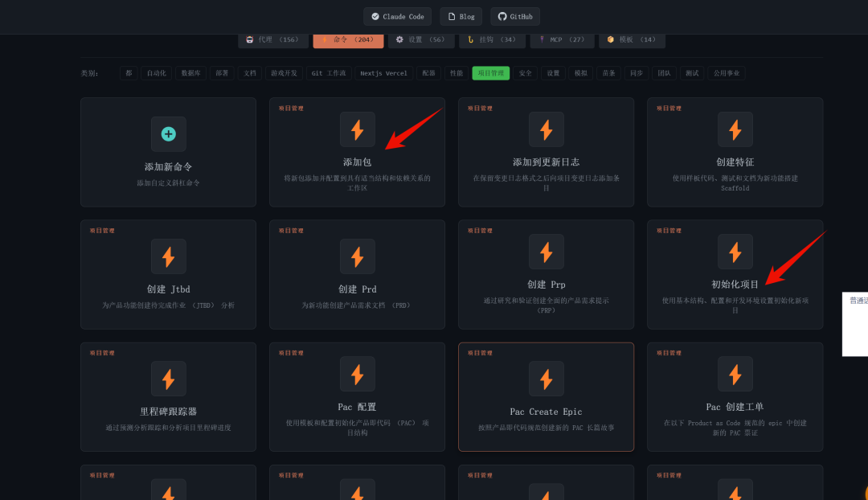Click the lightning icon on Pac Create Epic card
The width and height of the screenshot is (868, 500).
(x=547, y=379)
